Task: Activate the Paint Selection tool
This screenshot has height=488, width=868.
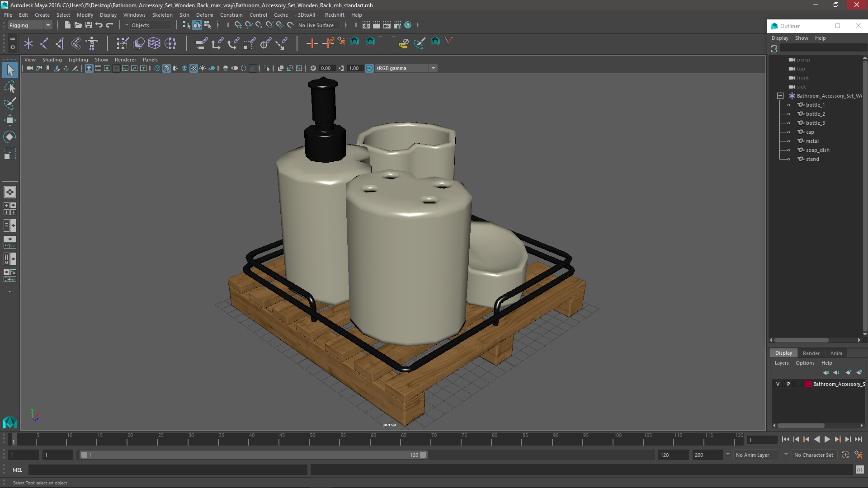Action: pos(9,103)
